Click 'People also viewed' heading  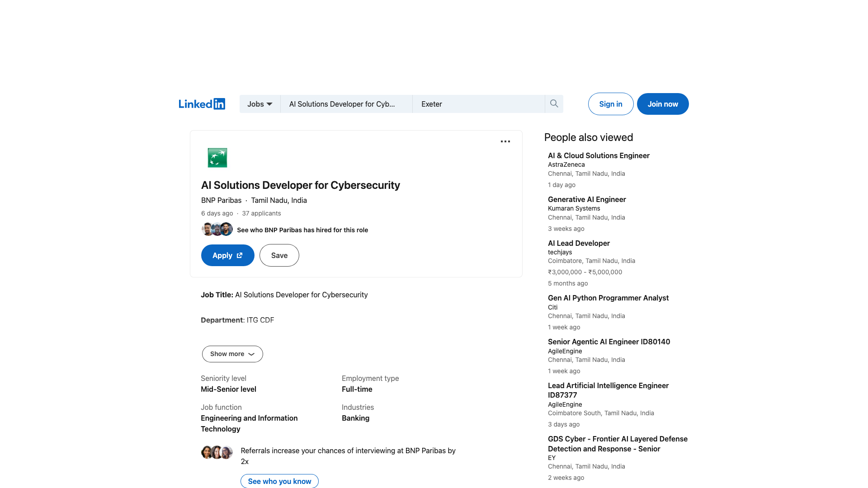pyautogui.click(x=588, y=137)
